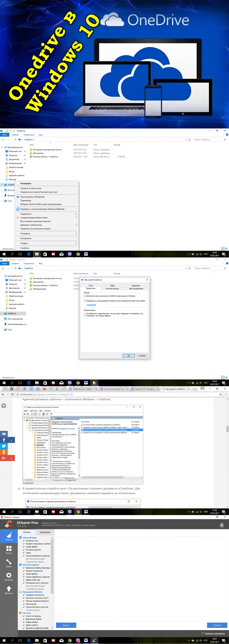Open the Проверить обновления link

(x=215, y=633)
